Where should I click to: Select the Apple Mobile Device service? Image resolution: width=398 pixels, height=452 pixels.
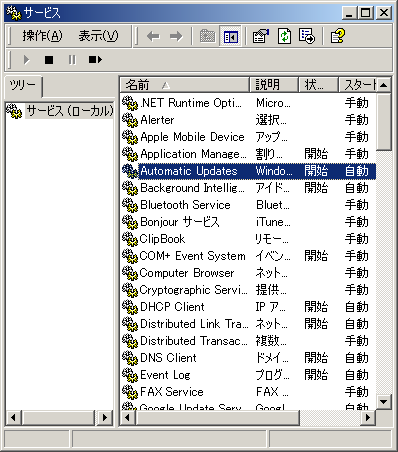click(x=248, y=137)
